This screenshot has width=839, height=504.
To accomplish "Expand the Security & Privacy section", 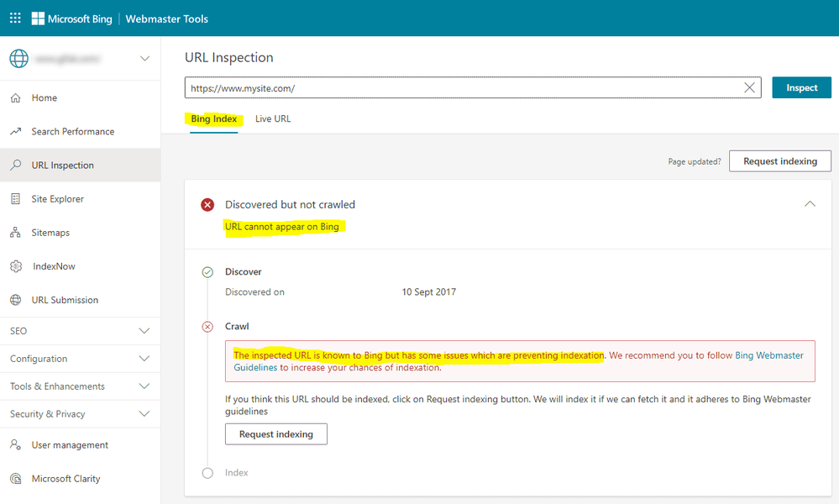I will click(x=81, y=413).
